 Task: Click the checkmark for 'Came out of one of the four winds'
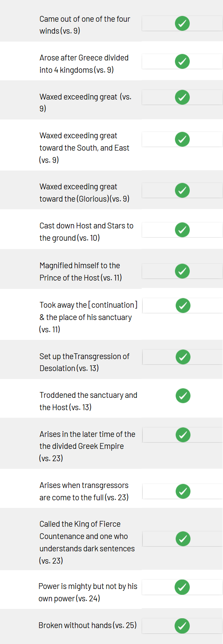pos(182,24)
